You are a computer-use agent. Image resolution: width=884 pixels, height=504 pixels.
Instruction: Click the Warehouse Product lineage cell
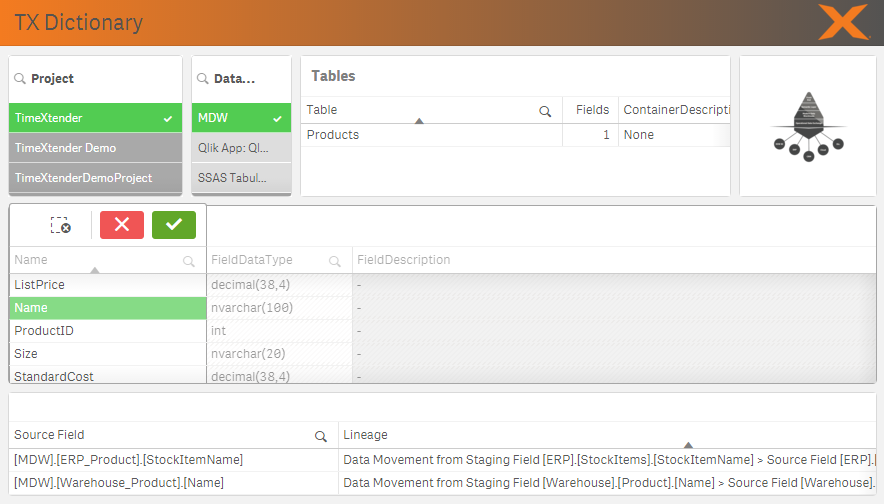[x=608, y=483]
